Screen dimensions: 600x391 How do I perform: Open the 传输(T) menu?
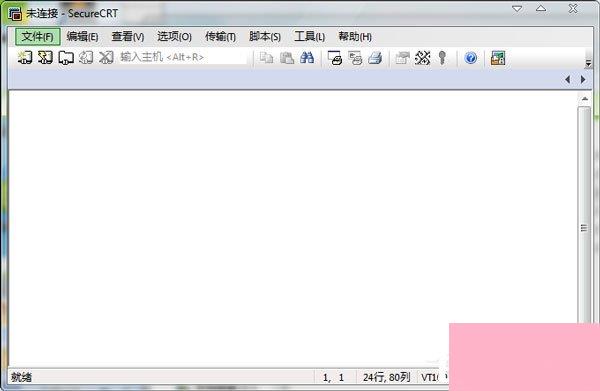click(x=220, y=37)
